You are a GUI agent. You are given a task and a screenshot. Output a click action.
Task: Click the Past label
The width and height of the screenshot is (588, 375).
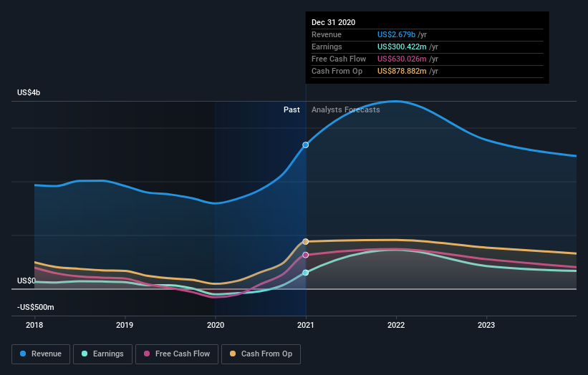(291, 109)
